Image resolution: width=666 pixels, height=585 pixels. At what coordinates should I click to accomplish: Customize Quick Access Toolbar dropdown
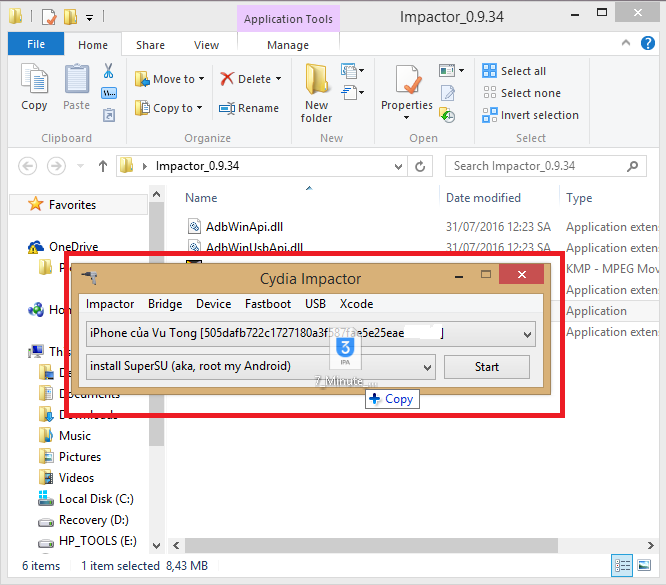(x=90, y=18)
